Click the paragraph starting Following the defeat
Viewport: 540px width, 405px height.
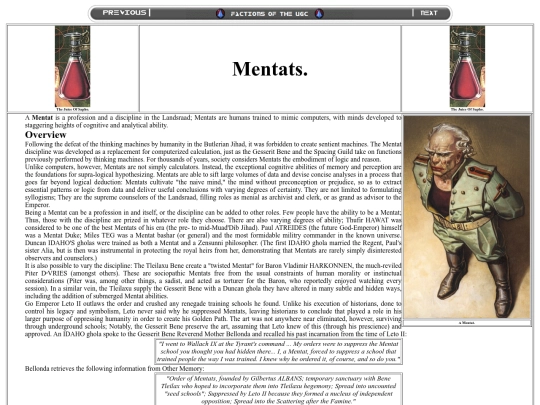[213, 152]
